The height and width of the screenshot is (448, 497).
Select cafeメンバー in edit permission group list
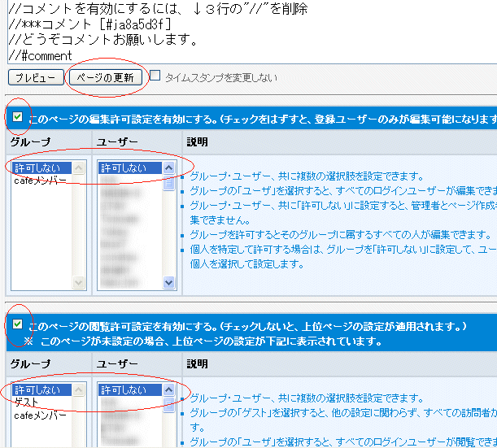(40, 181)
